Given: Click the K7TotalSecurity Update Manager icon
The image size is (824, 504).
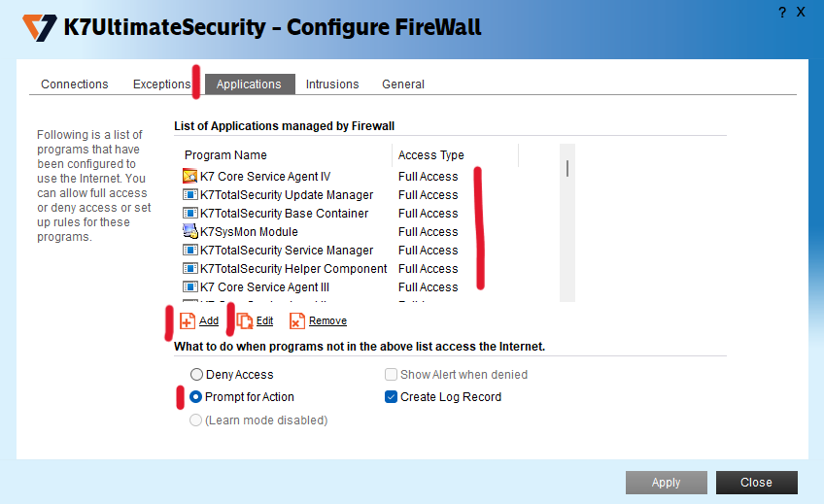Looking at the screenshot, I should pyautogui.click(x=189, y=195).
